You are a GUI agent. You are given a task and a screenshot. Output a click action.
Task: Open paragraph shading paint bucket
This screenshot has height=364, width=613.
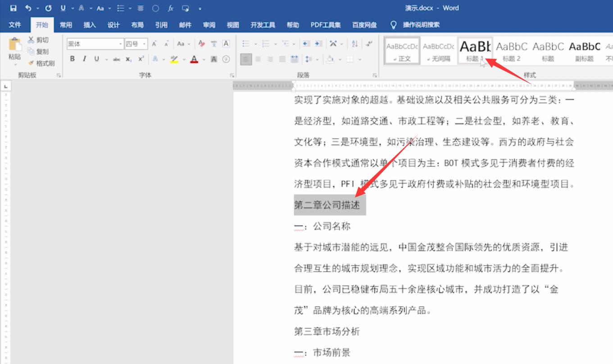click(x=330, y=59)
